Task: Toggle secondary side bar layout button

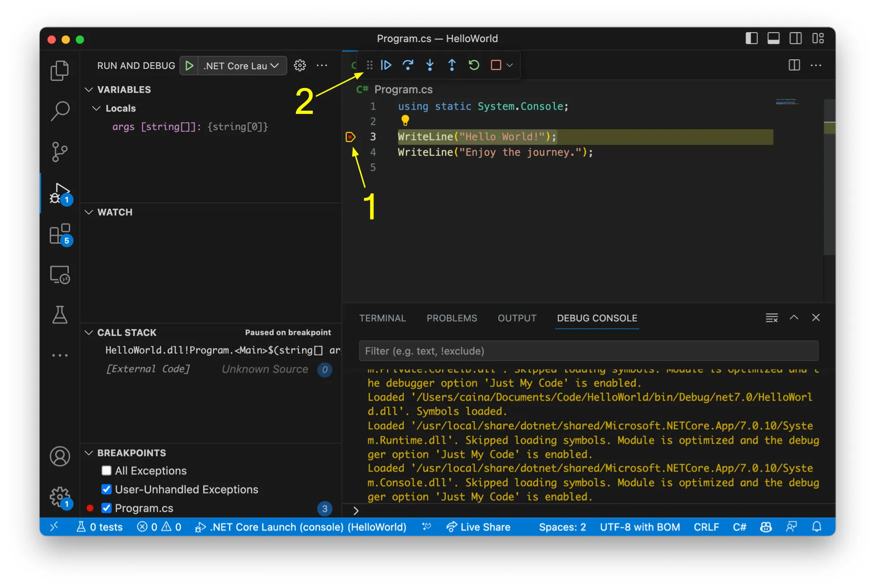Action: (x=795, y=39)
